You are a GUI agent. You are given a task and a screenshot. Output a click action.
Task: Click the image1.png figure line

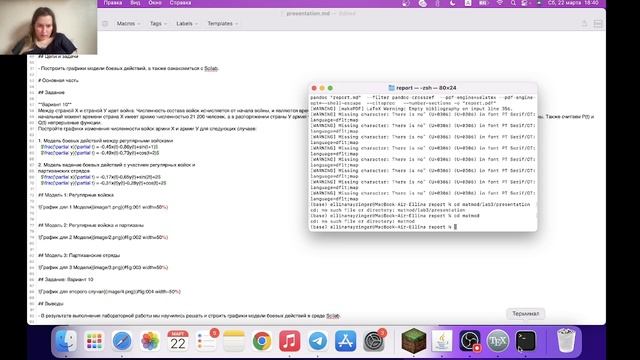[103, 207]
